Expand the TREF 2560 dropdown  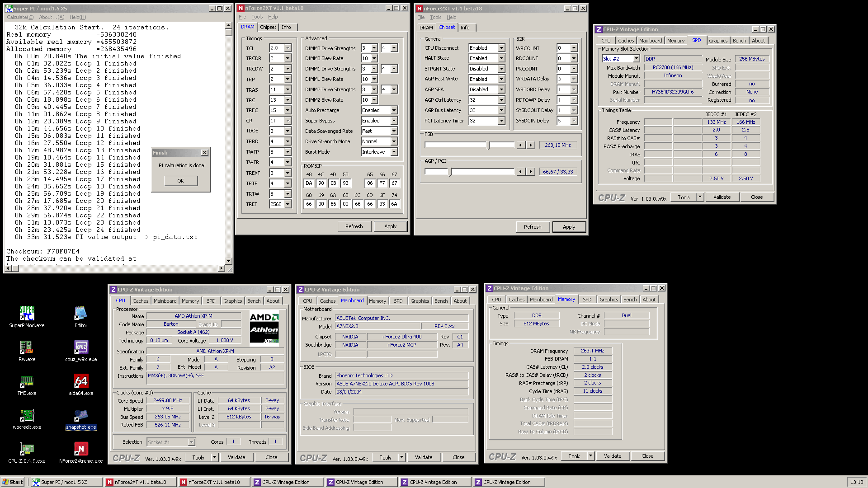(x=288, y=204)
